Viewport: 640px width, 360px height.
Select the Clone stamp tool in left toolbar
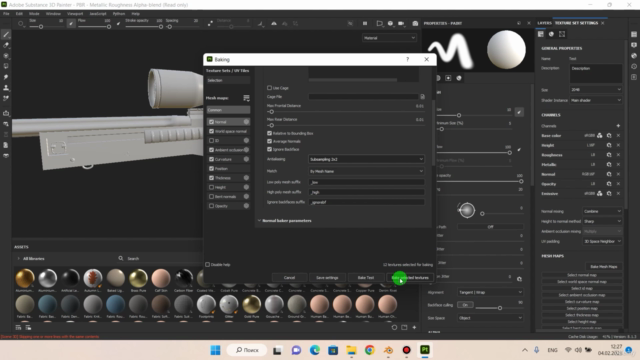(6, 88)
